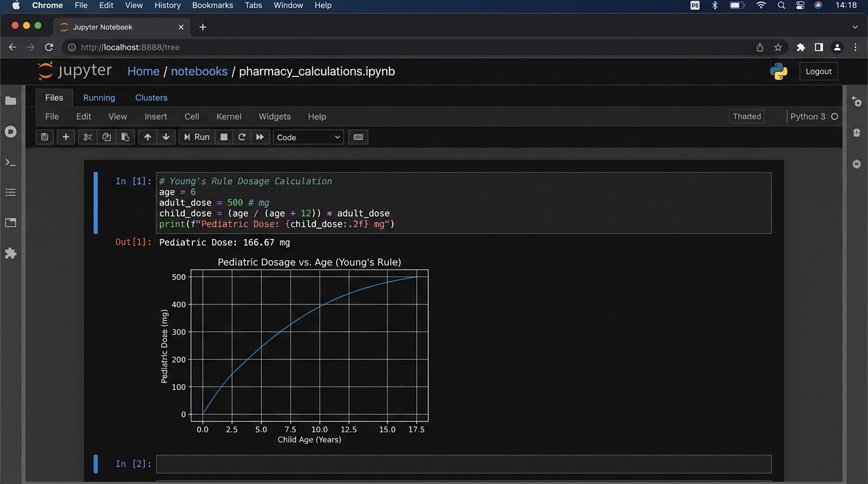The width and height of the screenshot is (868, 484).
Task: Open Chrome extensions puzzle icon
Action: point(801,47)
